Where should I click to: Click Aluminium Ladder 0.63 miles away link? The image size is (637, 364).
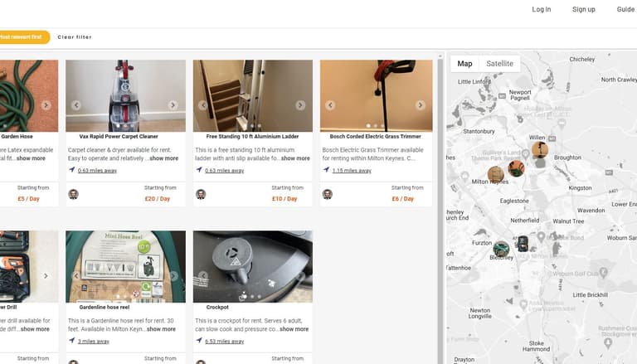[224, 171]
